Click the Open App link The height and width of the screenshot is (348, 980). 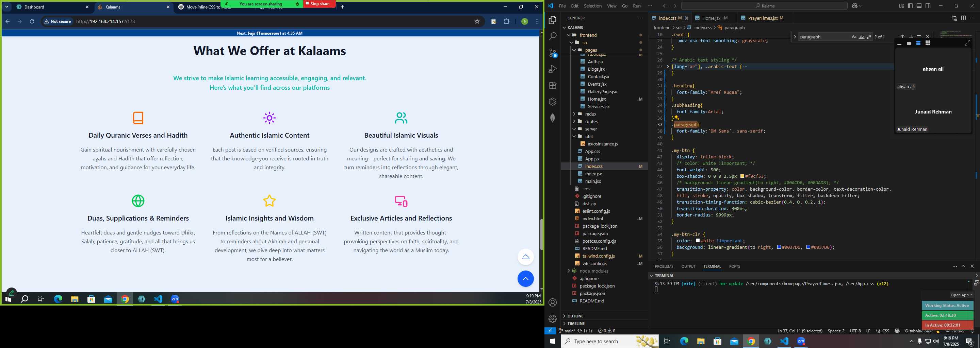[961, 295]
